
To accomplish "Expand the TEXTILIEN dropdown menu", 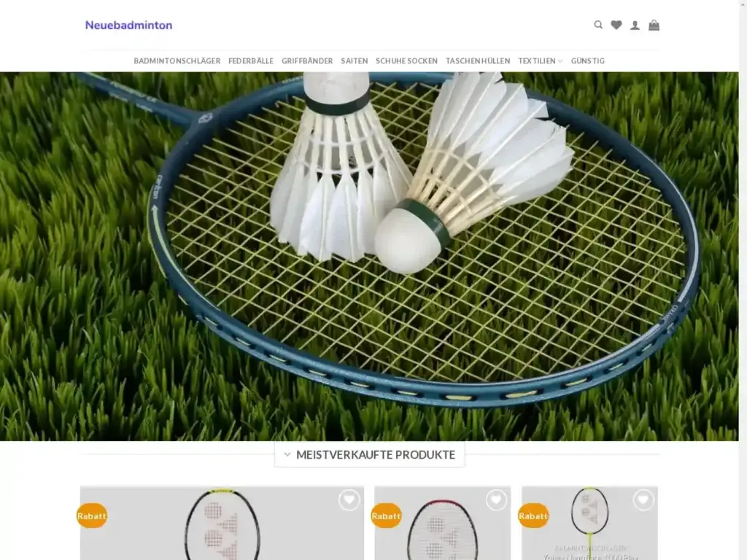I will point(539,61).
